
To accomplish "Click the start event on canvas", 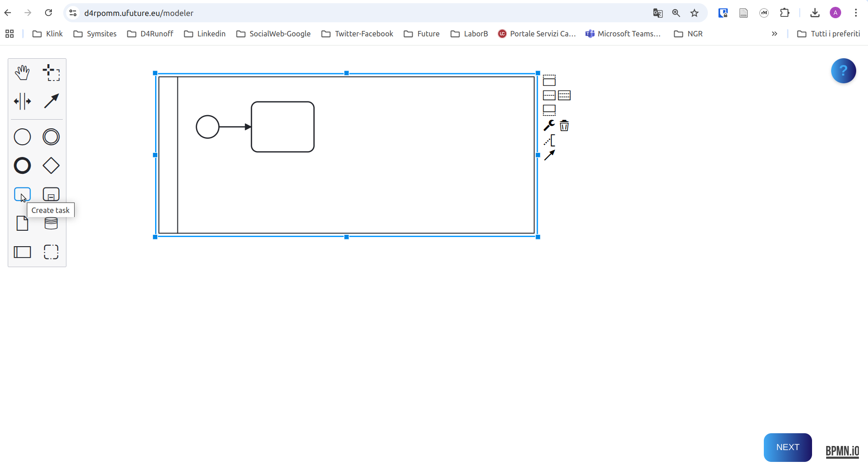I will coord(207,127).
